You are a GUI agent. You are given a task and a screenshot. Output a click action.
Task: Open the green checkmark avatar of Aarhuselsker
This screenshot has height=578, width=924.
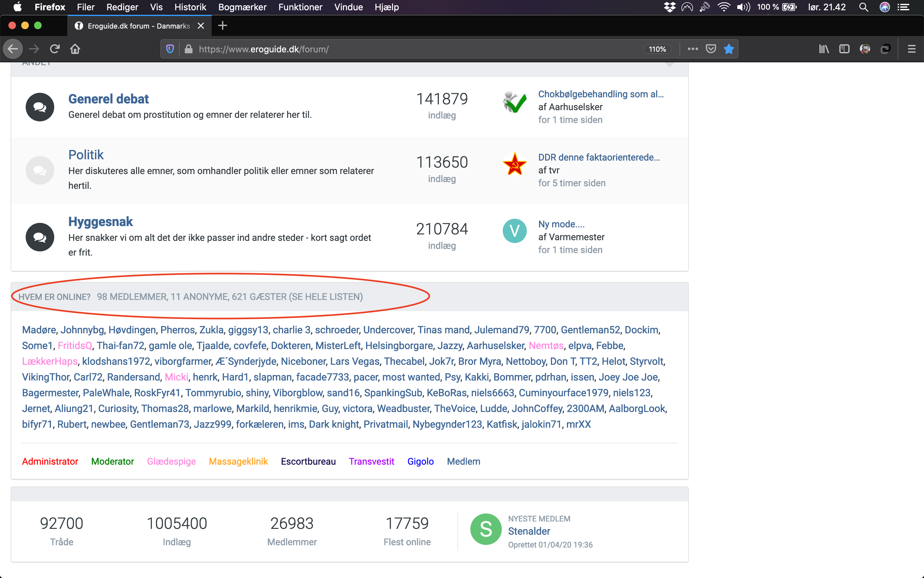515,102
